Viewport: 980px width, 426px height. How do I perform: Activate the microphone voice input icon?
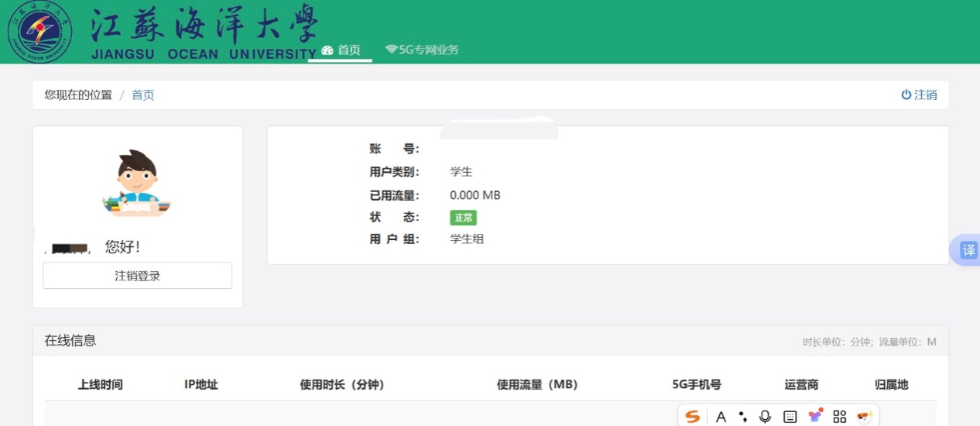pyautogui.click(x=765, y=417)
